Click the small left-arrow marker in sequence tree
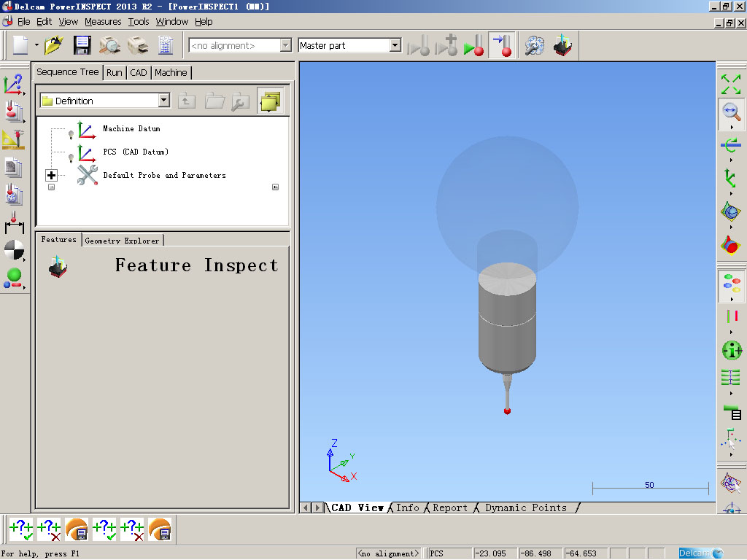Screen dimensions: 747x560 [275, 187]
